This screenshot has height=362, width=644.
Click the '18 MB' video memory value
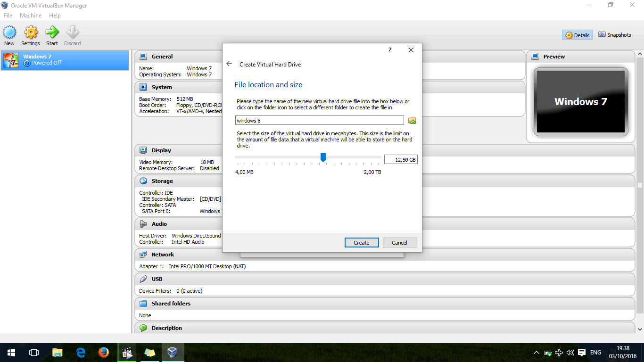(207, 163)
